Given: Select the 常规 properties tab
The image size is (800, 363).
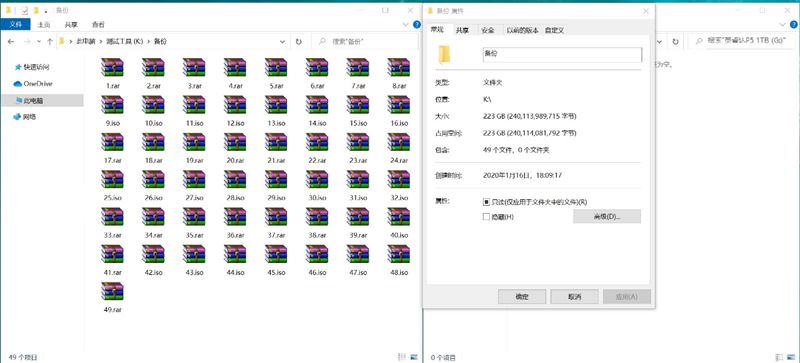Looking at the screenshot, I should coord(437,30).
